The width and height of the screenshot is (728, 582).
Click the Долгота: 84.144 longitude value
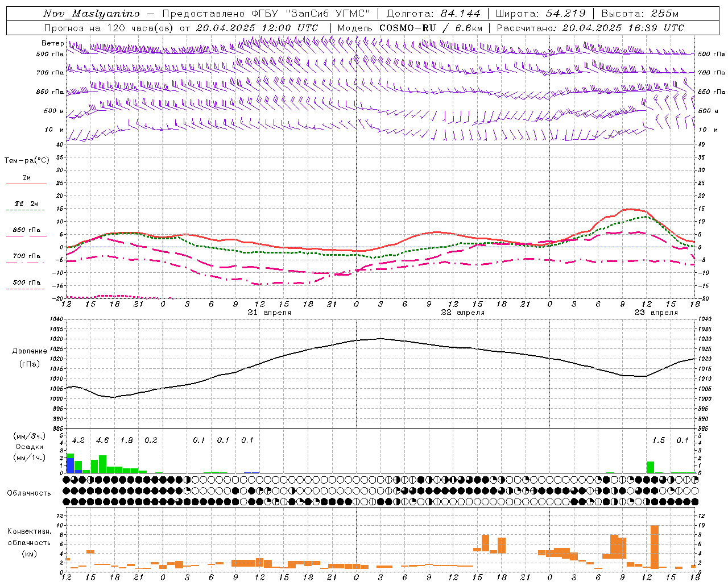[433, 14]
